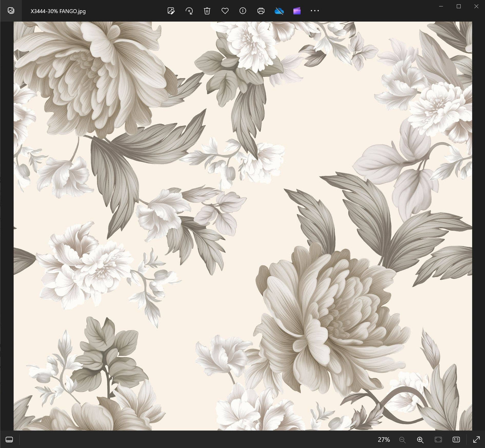Open the Edit image tool
Screen dimensions: 485x448
pyautogui.click(x=171, y=11)
